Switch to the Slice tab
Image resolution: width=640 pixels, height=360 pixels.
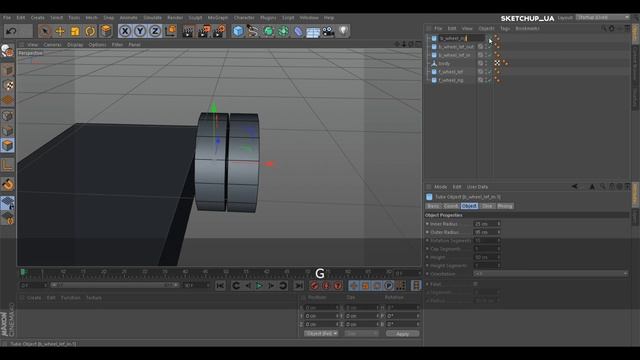[x=487, y=206]
